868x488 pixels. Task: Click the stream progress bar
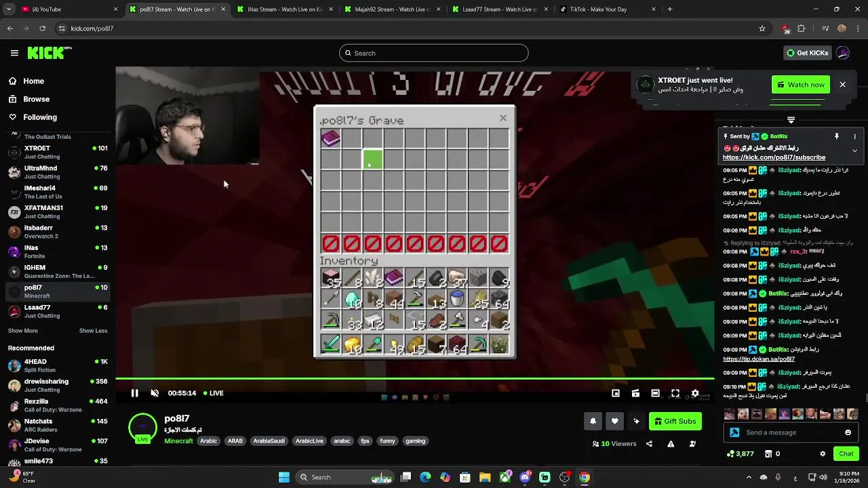pyautogui.click(x=414, y=379)
